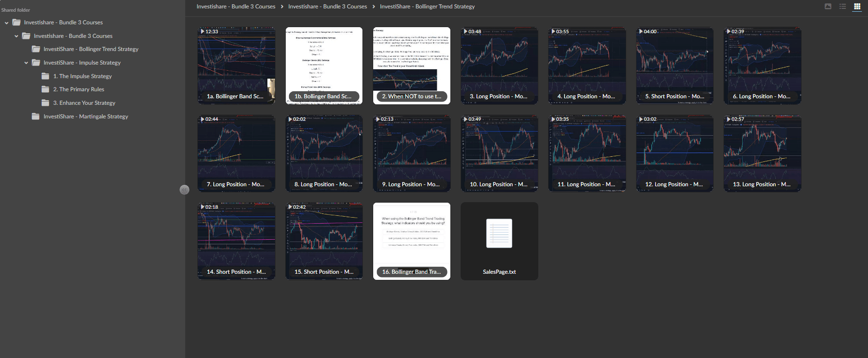Open video 4. Long Position - Mo...
This screenshot has width=868, height=358.
click(587, 66)
